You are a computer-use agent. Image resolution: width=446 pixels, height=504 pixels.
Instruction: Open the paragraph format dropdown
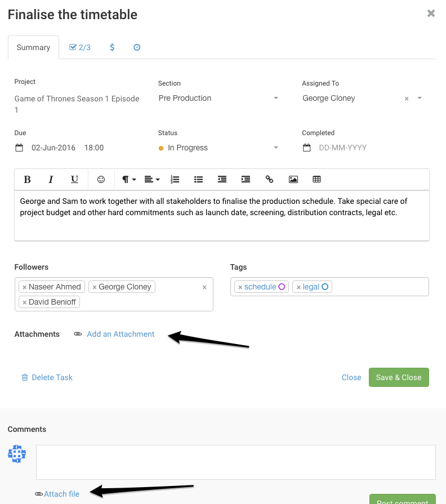[128, 179]
